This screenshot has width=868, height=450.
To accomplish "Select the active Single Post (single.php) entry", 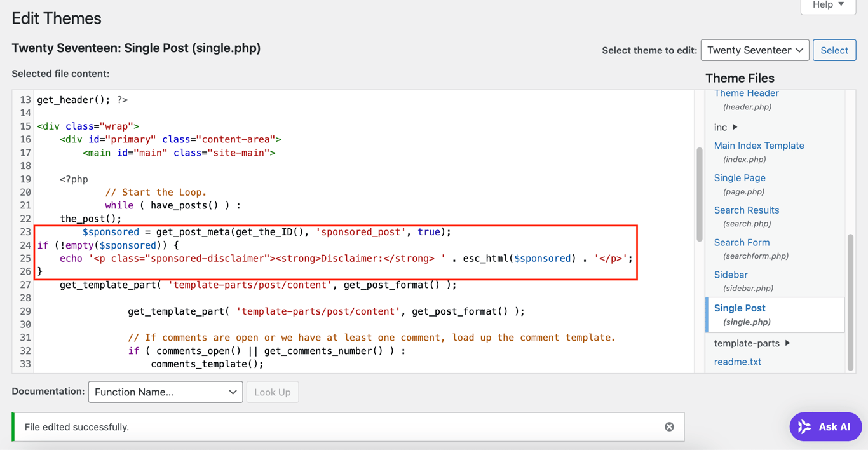I will [x=739, y=308].
